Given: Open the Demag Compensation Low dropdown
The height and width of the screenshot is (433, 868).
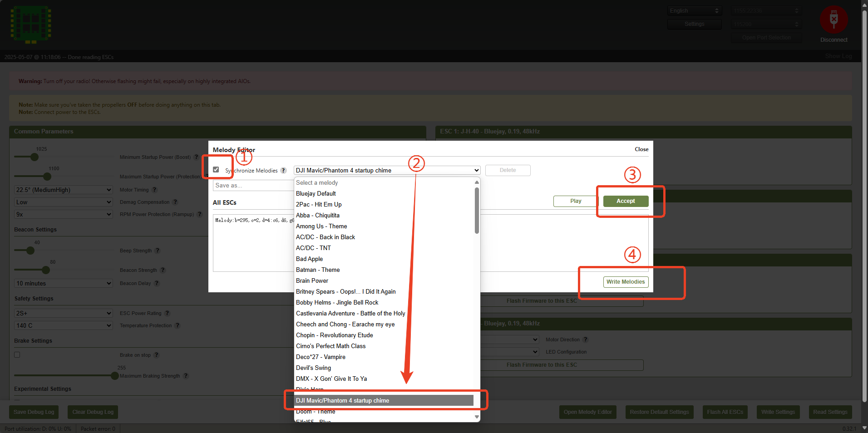Looking at the screenshot, I should pyautogui.click(x=64, y=202).
